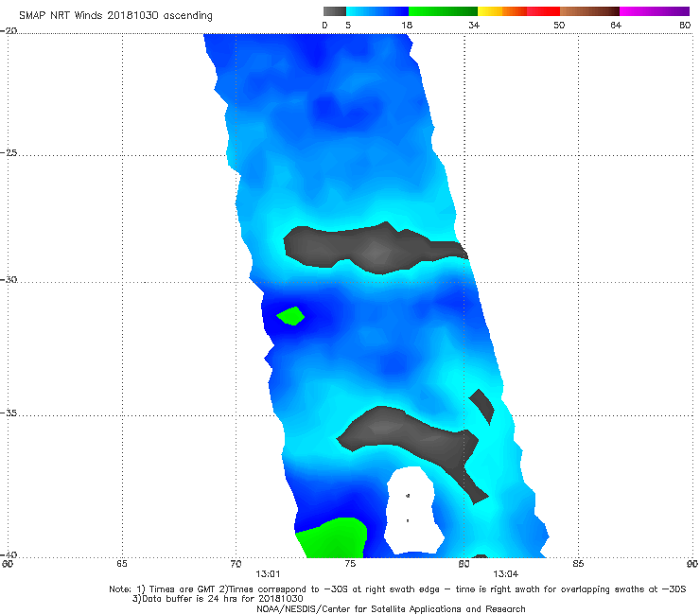Select the green 18-34 colorbar segment
This screenshot has width=700, height=615.
[x=443, y=11]
